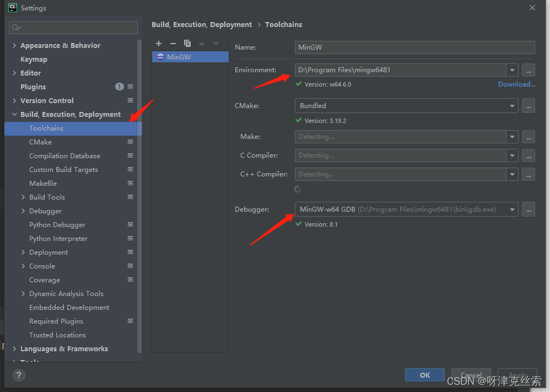
Task: Click project-level icon next to Makefile
Action: pyautogui.click(x=131, y=183)
